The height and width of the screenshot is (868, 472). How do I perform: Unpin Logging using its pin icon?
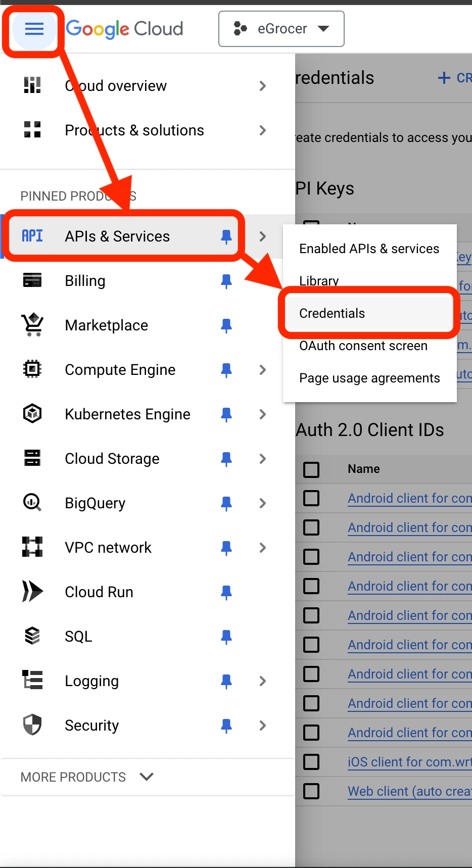226,682
